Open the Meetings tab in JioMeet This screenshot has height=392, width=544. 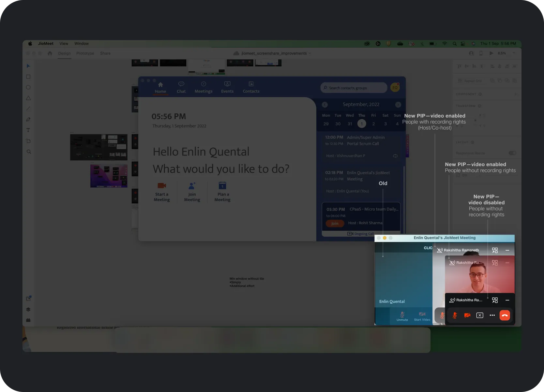tap(204, 87)
